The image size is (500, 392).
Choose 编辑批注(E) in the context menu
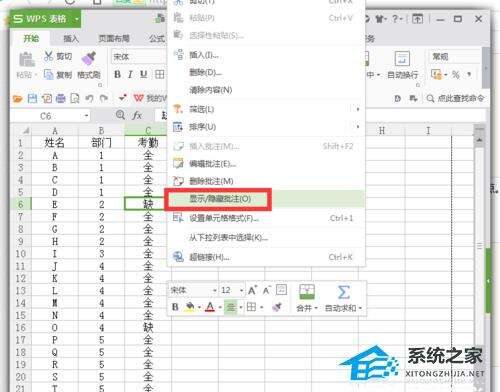click(x=266, y=164)
